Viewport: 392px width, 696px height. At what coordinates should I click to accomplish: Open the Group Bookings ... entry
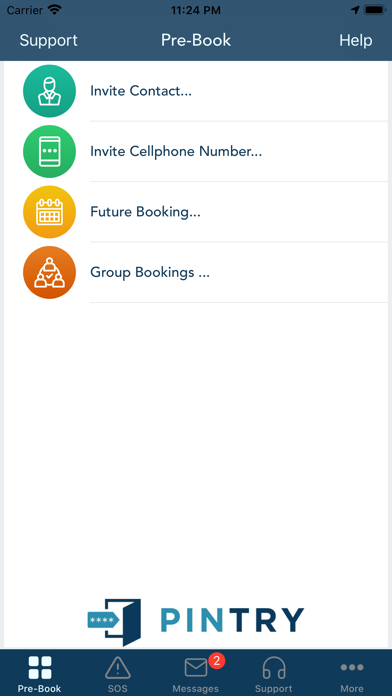(196, 272)
